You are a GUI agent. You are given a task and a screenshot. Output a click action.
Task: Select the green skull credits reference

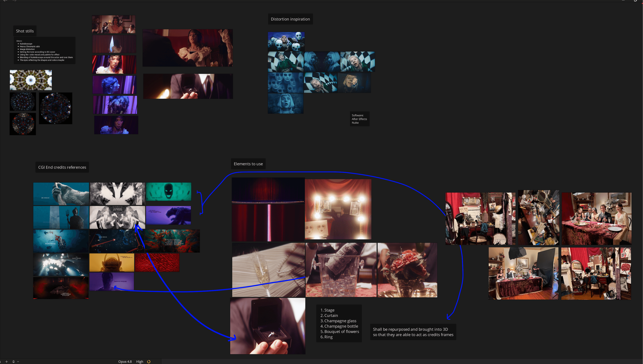(169, 192)
